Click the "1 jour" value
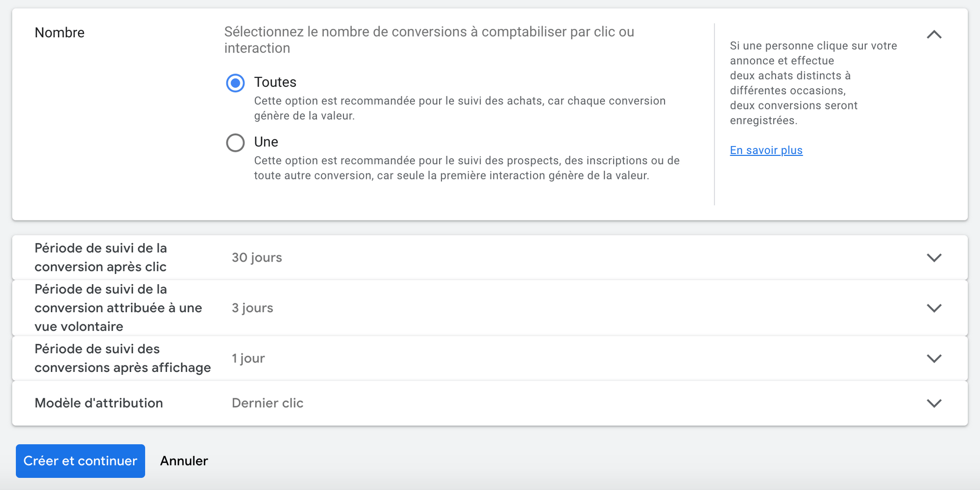This screenshot has width=980, height=490. [x=248, y=359]
